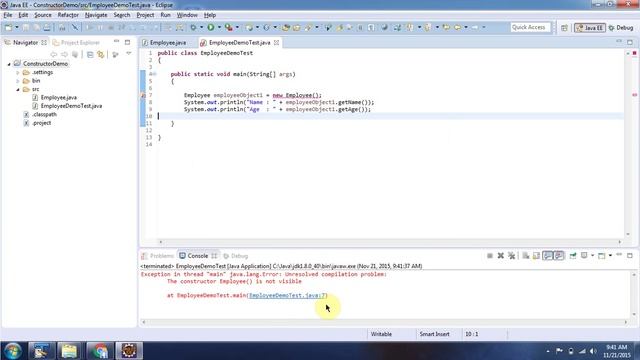Click the New file toolbar icon

pyautogui.click(x=9, y=27)
